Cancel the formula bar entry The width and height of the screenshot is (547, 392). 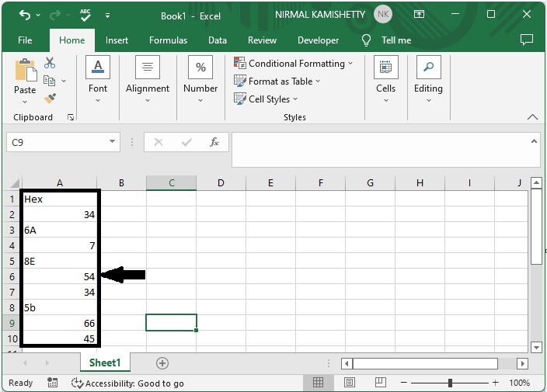pyautogui.click(x=159, y=142)
